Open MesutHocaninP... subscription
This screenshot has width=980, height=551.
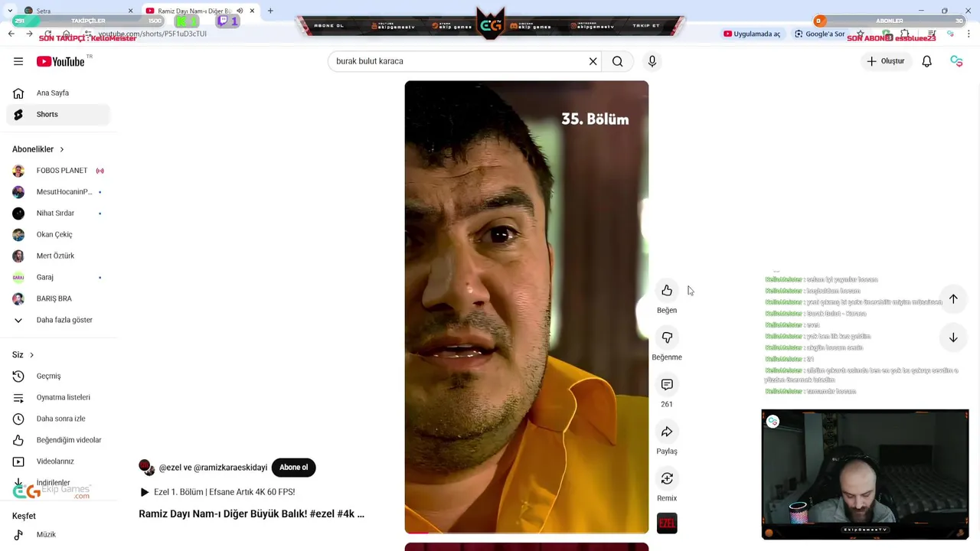pos(58,192)
